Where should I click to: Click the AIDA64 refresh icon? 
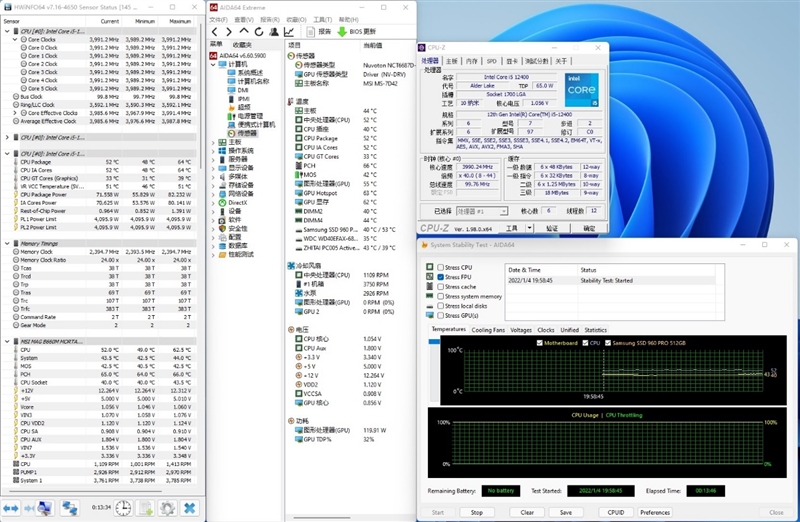pyautogui.click(x=258, y=32)
